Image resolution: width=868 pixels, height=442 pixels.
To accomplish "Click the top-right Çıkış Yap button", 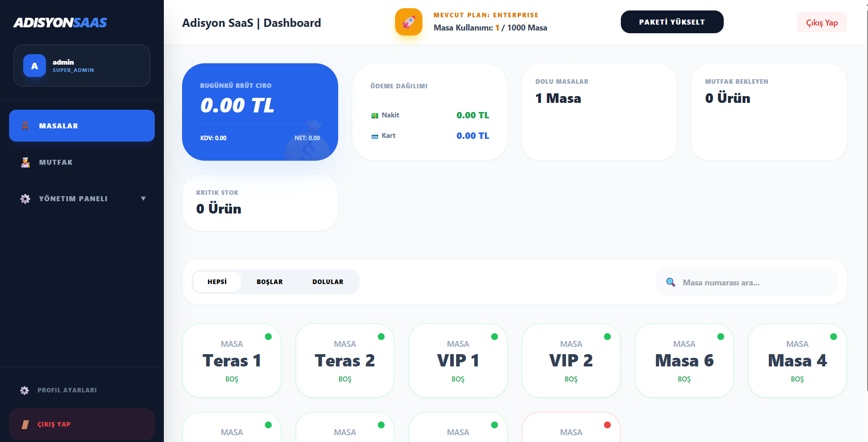I will tap(822, 22).
